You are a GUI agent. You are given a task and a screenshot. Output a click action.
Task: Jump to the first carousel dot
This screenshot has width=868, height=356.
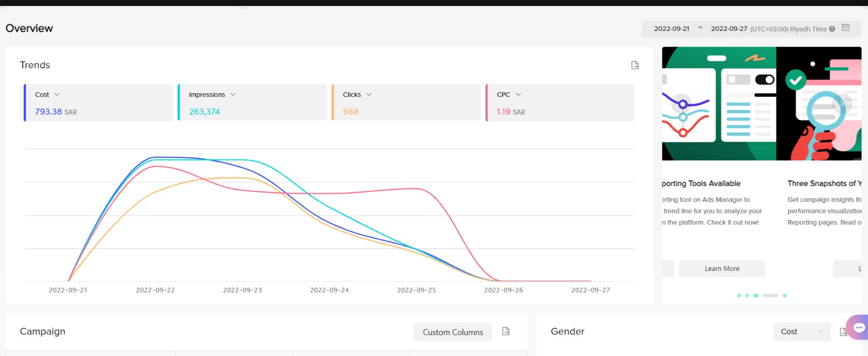739,295
